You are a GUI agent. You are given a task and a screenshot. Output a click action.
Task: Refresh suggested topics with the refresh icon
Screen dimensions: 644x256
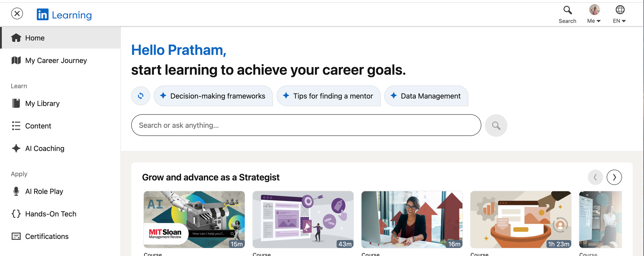[x=141, y=96]
